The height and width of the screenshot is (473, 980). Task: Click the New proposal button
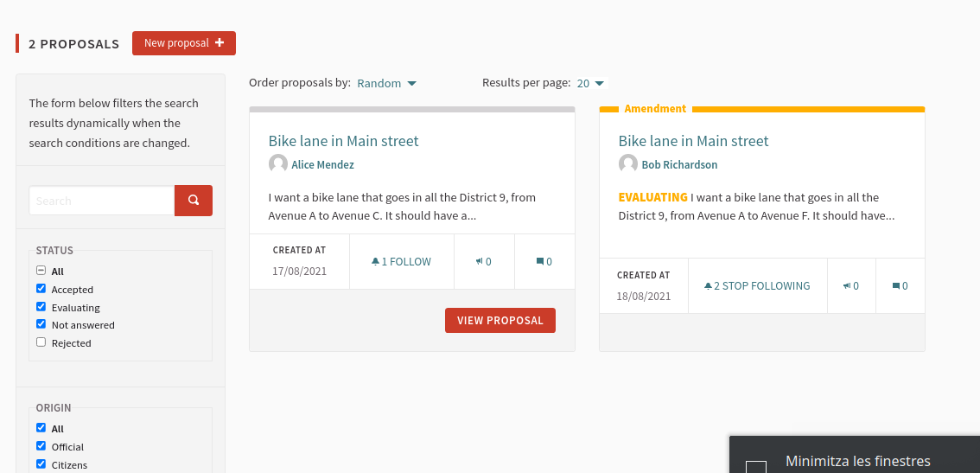tap(184, 43)
